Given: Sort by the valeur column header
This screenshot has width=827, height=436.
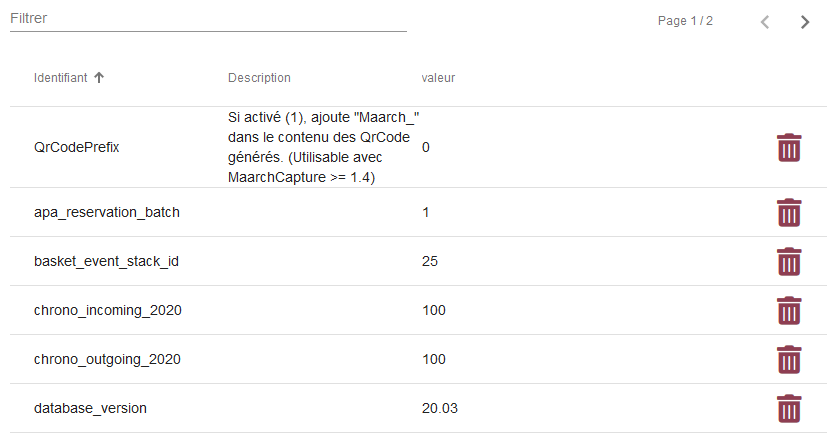Looking at the screenshot, I should [438, 77].
